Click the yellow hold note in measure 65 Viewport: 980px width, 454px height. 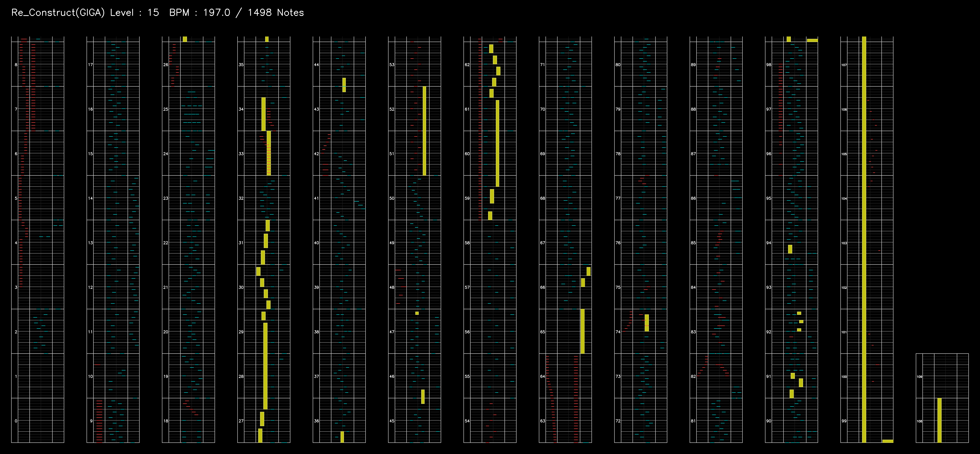(582, 331)
